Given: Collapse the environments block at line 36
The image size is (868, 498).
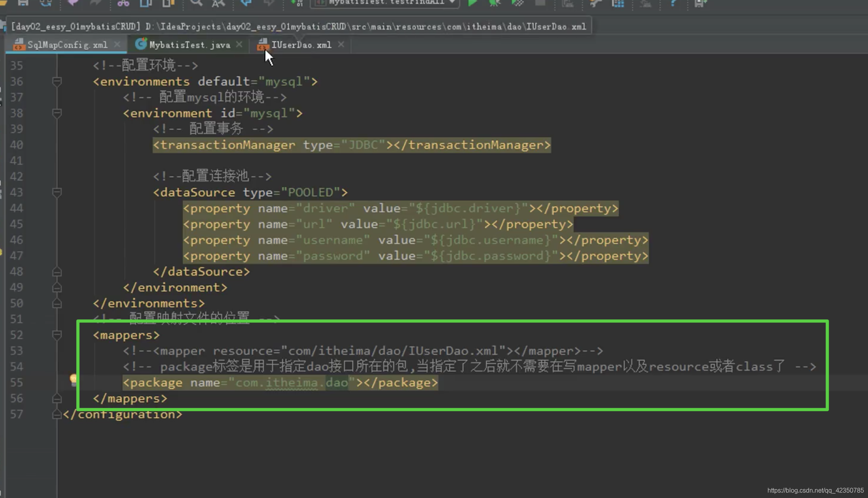Looking at the screenshot, I should coord(57,81).
